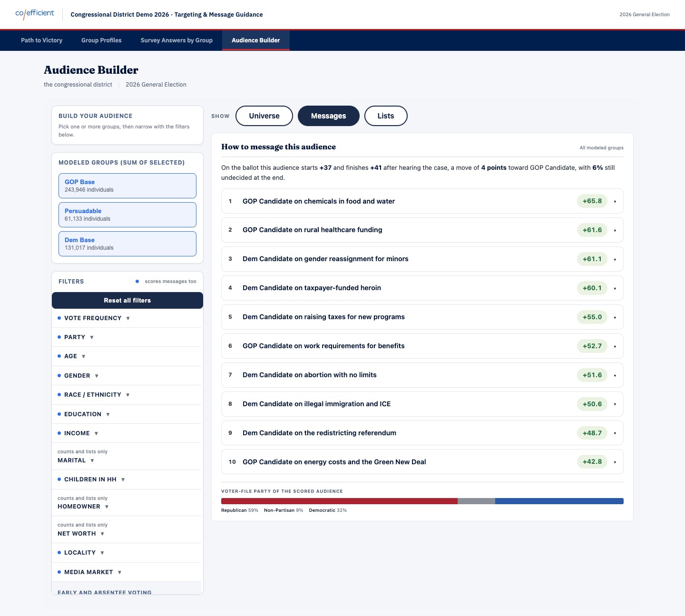Click '61,133 individuals' count text
This screenshot has width=685, height=616.
coord(88,219)
